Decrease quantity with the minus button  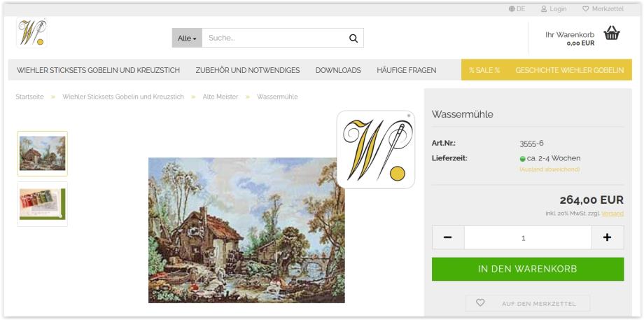click(x=448, y=237)
